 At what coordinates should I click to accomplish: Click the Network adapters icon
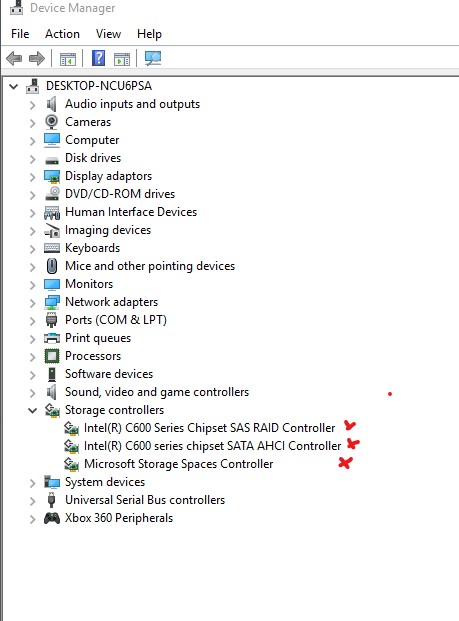click(52, 302)
